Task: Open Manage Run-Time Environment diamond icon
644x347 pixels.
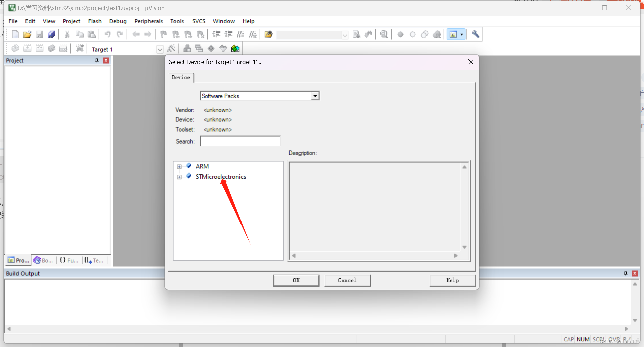Action: (211, 49)
